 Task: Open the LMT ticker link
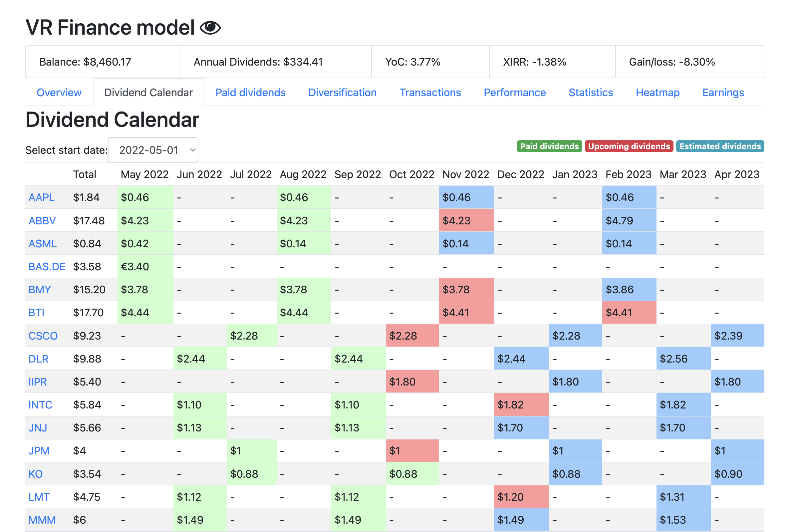pyautogui.click(x=39, y=497)
